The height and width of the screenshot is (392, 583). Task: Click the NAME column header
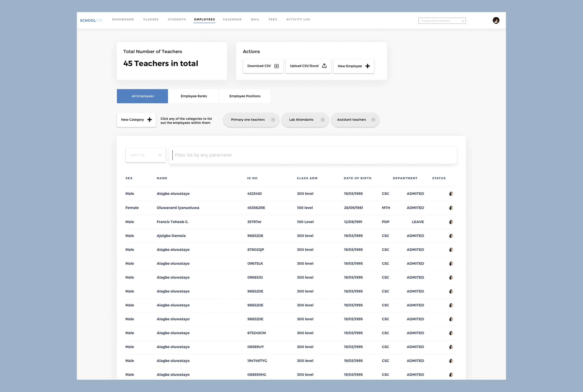coord(162,178)
